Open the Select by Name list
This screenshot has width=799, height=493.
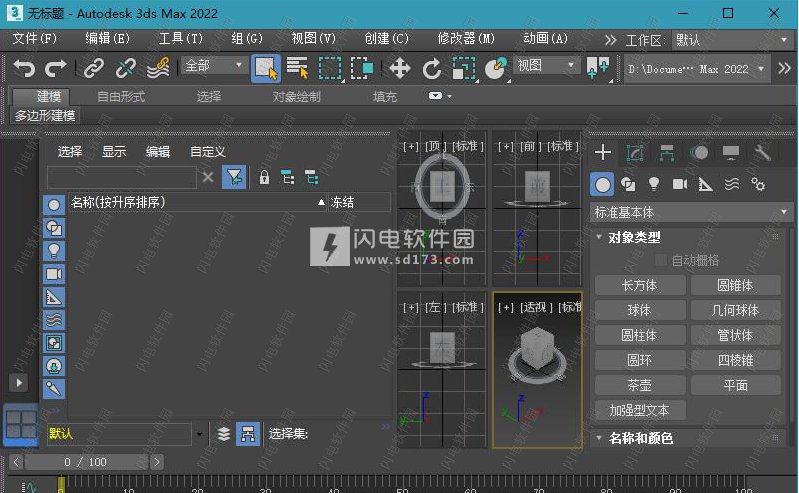(x=298, y=68)
